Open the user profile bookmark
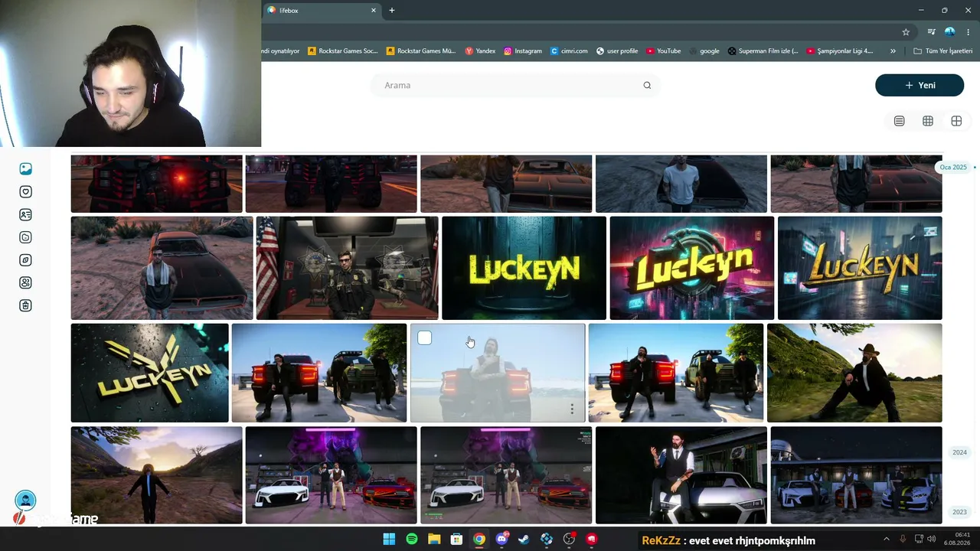 click(617, 51)
